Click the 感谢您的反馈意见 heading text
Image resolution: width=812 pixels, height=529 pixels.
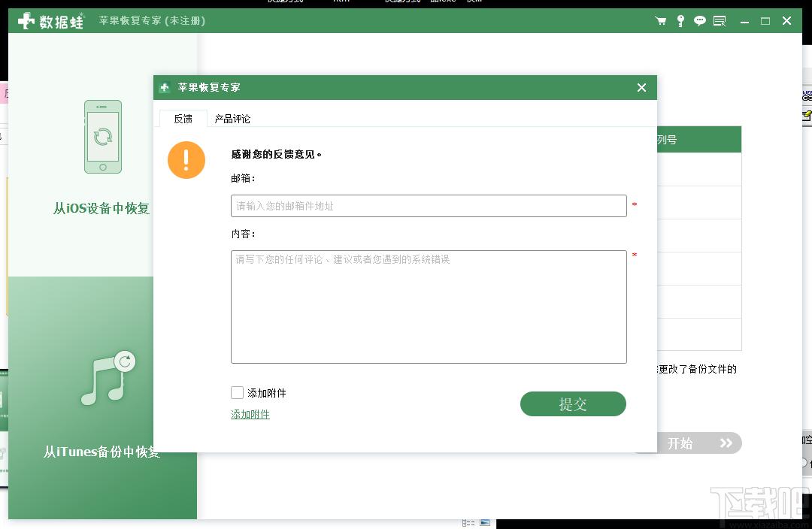[276, 154]
